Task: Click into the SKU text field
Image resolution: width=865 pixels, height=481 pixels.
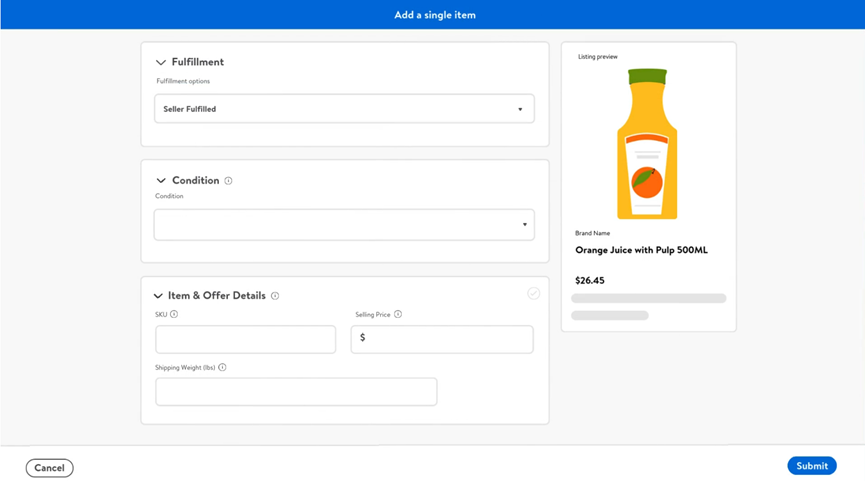Action: point(245,339)
